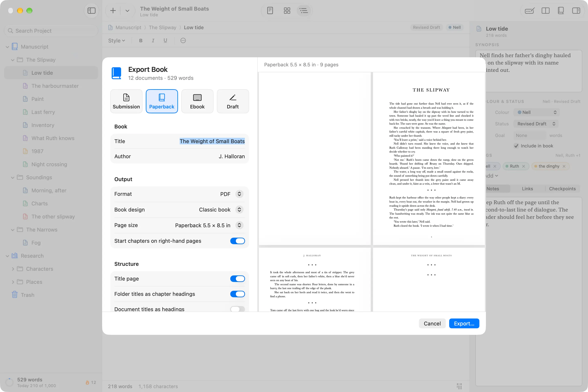This screenshot has width=588, height=392.
Task: Toggle Start chapters on right-hand pages
Action: coord(237,241)
